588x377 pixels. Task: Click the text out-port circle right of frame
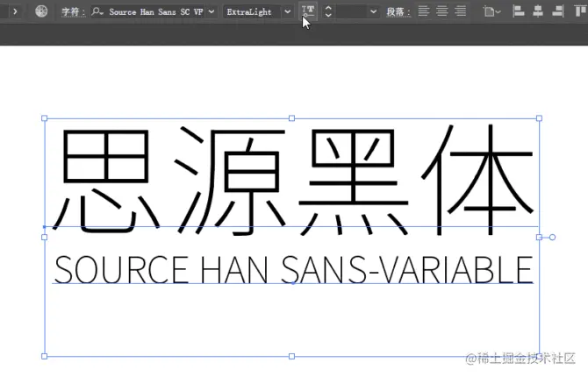click(x=552, y=238)
